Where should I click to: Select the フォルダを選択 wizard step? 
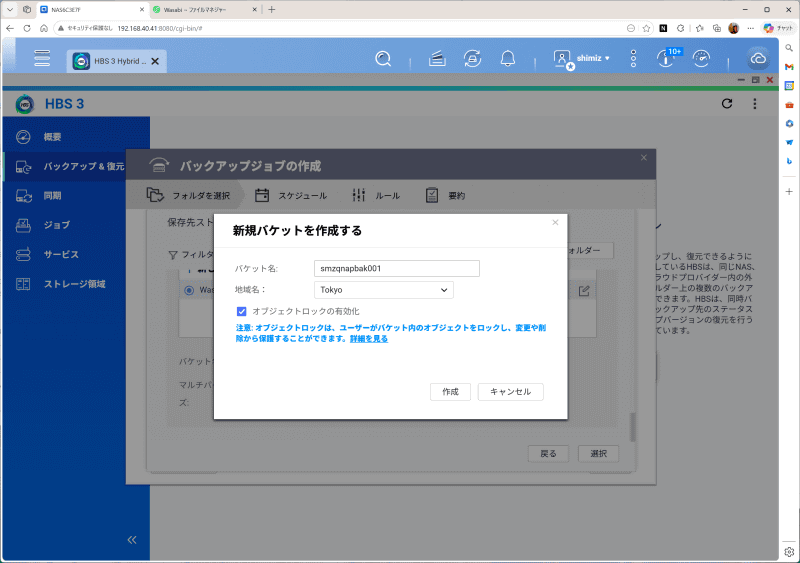click(x=188, y=195)
